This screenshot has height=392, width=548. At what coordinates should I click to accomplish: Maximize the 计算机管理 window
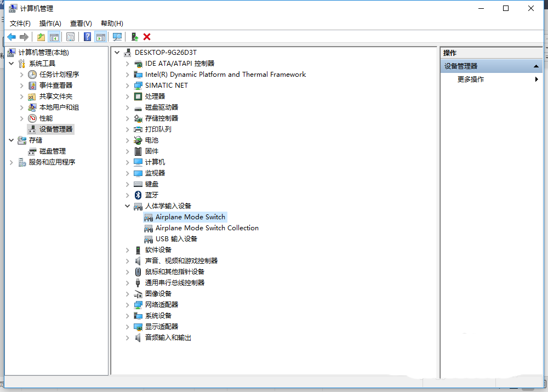(506, 8)
